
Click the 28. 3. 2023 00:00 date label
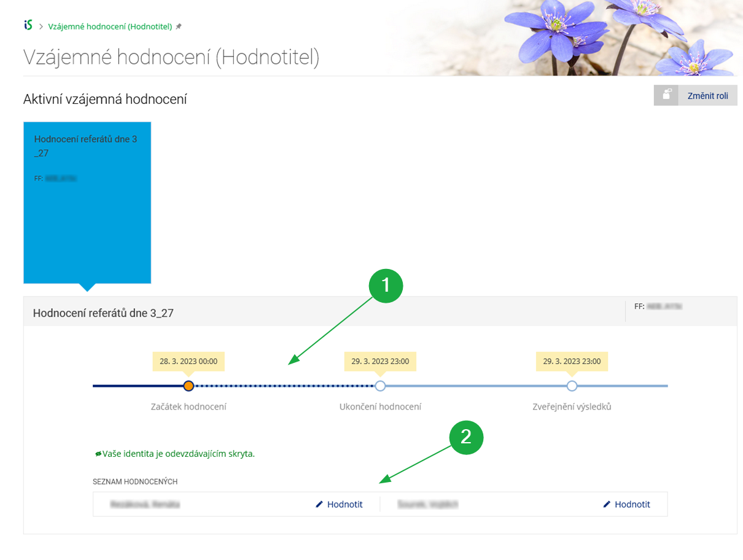[189, 362]
